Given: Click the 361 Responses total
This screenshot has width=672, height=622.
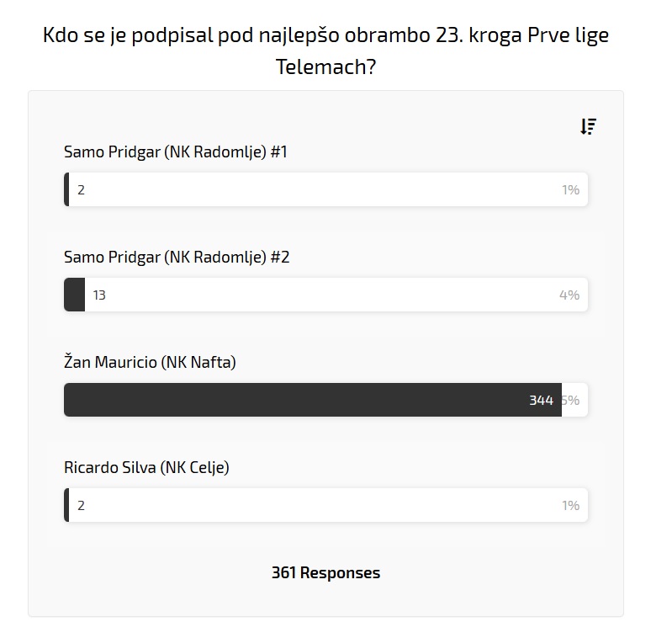Looking at the screenshot, I should tap(325, 573).
